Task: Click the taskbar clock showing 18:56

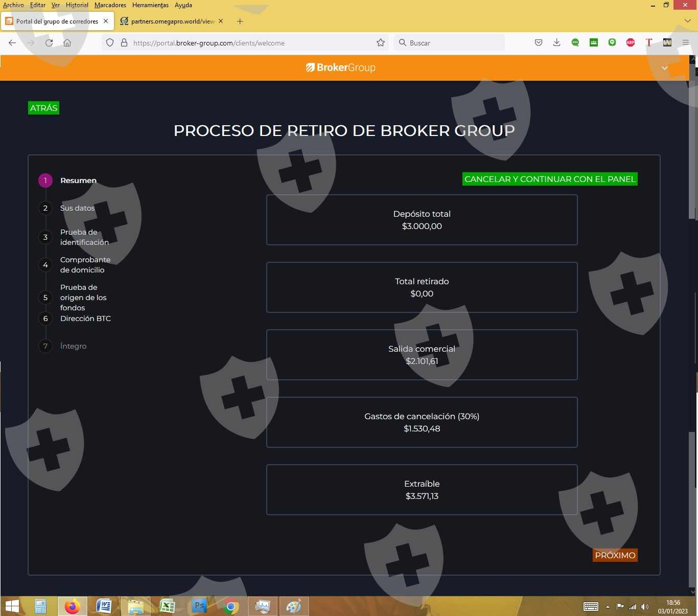Action: click(x=673, y=607)
